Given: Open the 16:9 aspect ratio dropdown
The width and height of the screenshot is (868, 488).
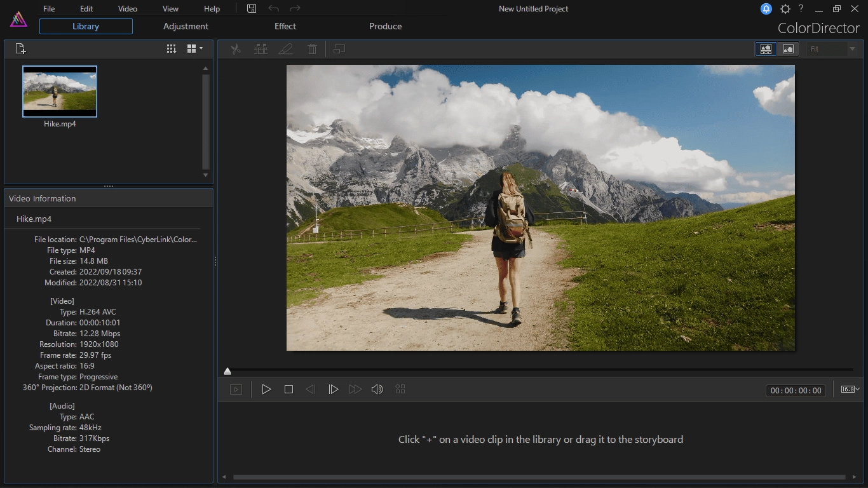Looking at the screenshot, I should click(850, 390).
